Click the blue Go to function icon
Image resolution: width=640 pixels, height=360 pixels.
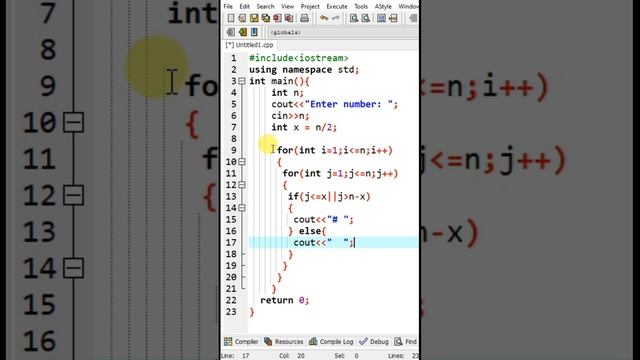click(x=381, y=18)
